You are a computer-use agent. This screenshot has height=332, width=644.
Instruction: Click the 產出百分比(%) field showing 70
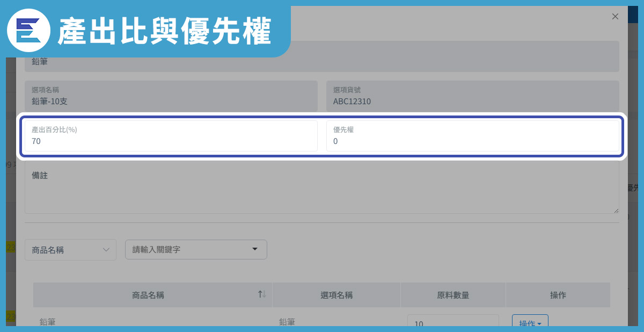click(x=171, y=136)
